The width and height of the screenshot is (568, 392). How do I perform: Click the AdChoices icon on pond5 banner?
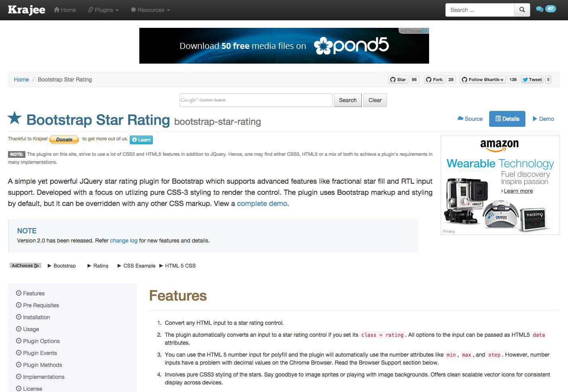414,31
